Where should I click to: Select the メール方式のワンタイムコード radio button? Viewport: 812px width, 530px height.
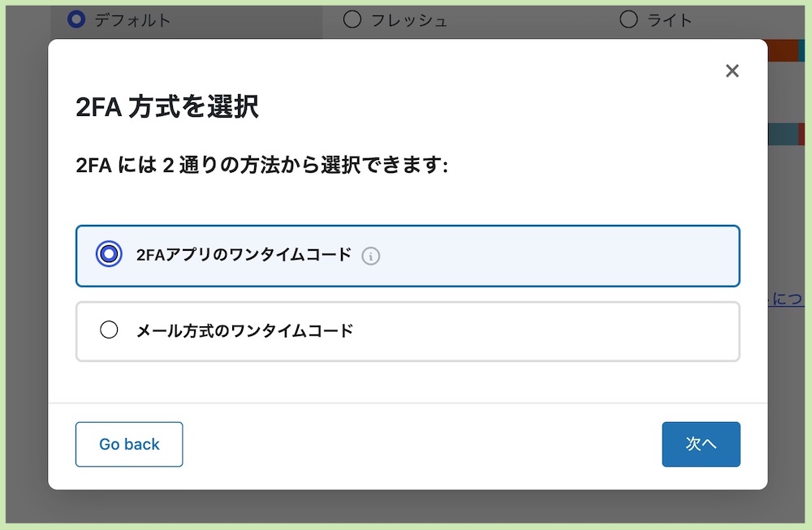109,330
